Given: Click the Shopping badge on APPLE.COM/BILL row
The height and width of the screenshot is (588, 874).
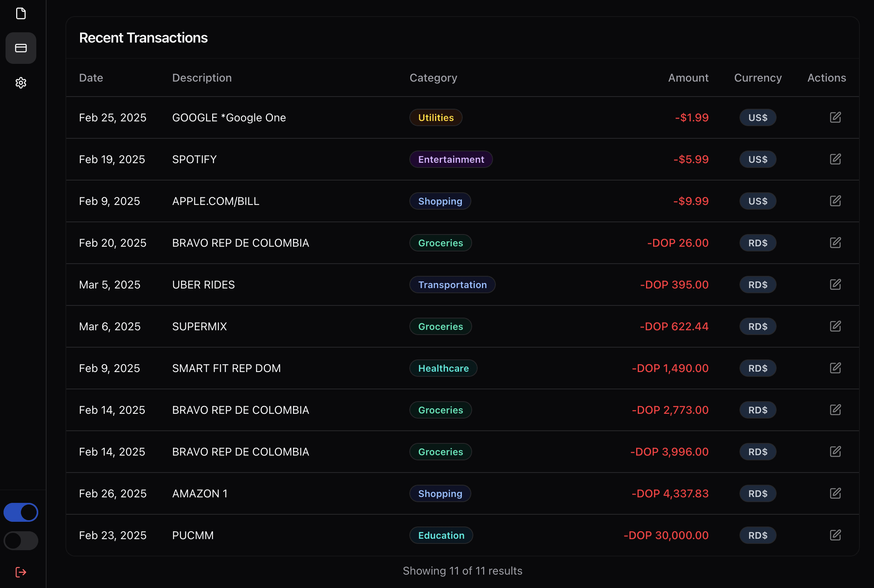Looking at the screenshot, I should click(x=440, y=201).
